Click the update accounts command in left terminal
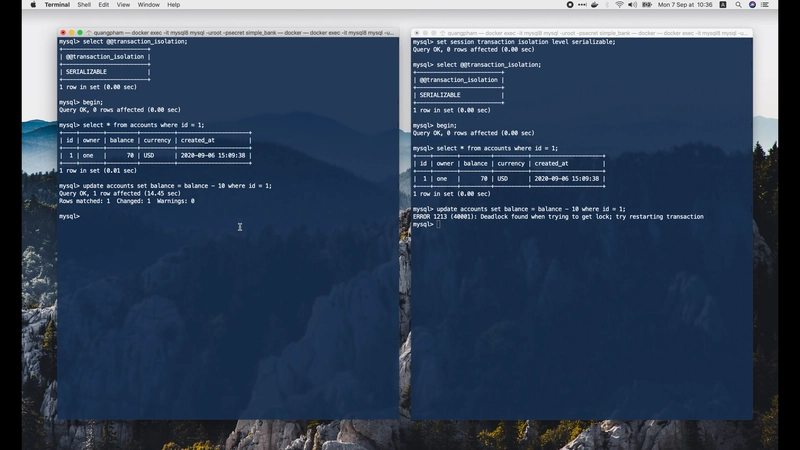 click(177, 186)
